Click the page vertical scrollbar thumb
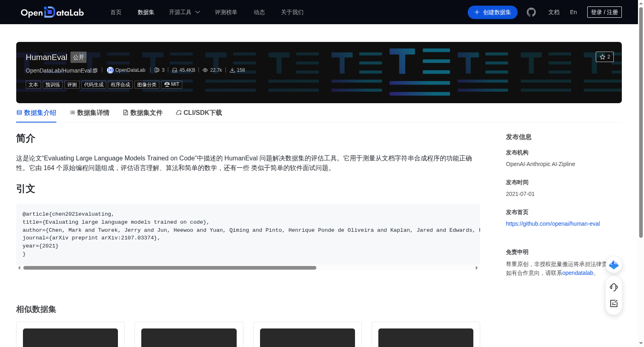This screenshot has width=644, height=347. tap(641, 122)
